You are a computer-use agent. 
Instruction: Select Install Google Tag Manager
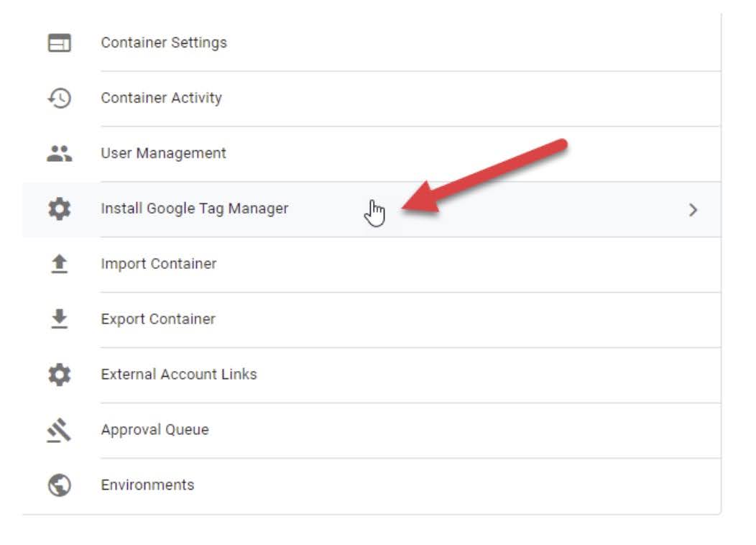pos(372,209)
